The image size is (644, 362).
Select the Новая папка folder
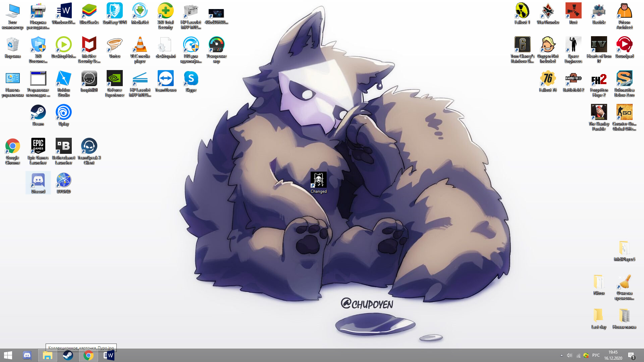tap(624, 318)
